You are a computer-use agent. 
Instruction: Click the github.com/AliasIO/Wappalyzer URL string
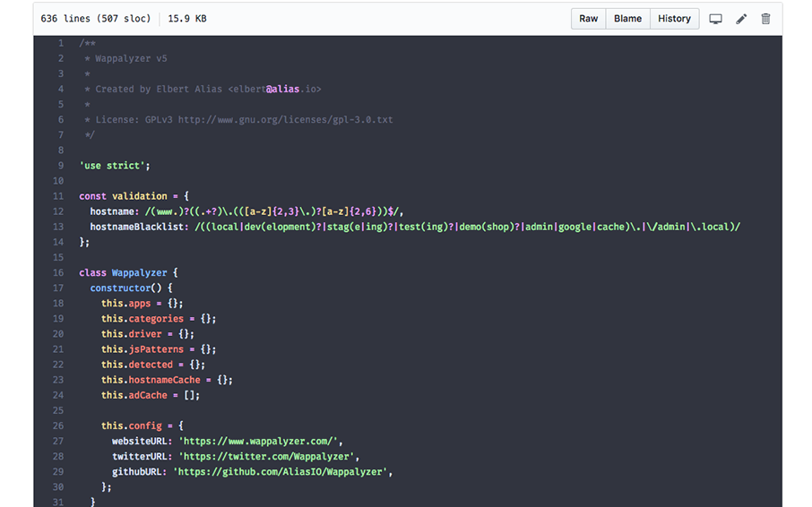(x=283, y=472)
